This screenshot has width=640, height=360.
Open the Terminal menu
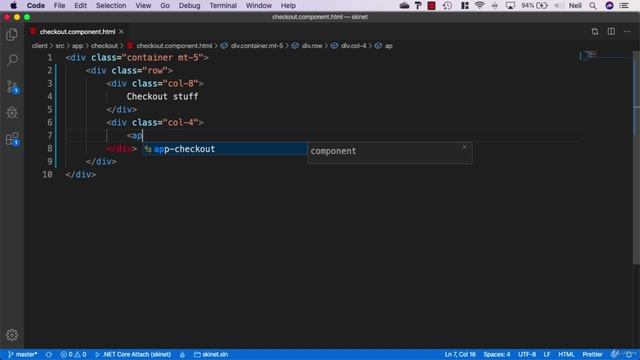click(x=223, y=6)
